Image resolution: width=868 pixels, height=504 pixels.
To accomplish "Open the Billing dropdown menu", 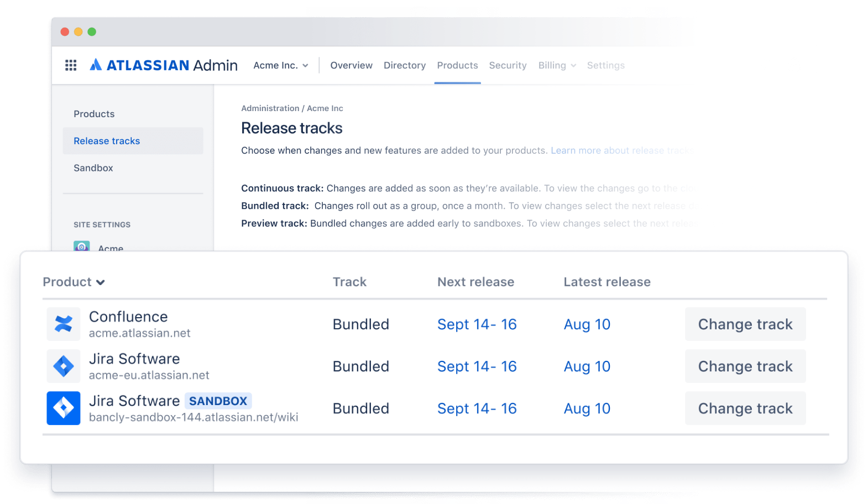I will coord(557,65).
